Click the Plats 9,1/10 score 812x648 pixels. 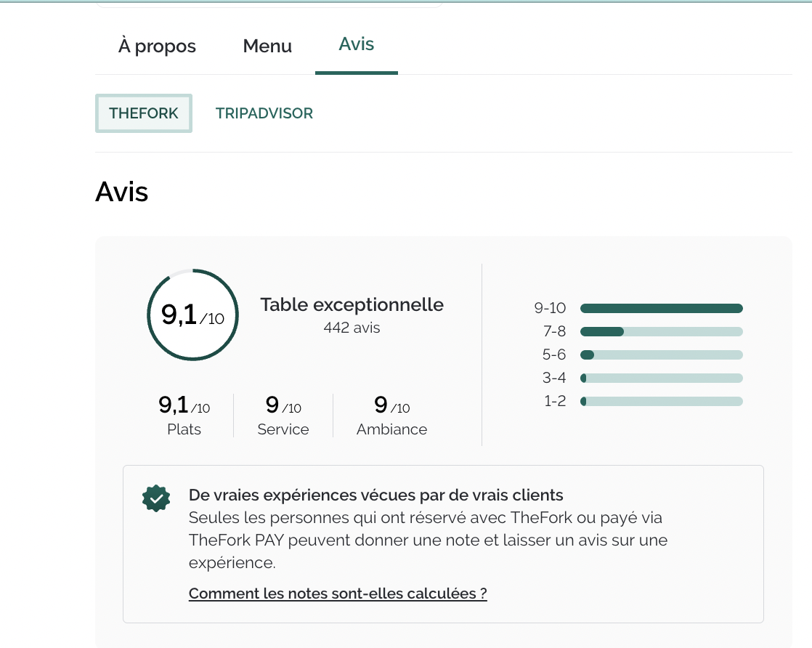pos(184,416)
